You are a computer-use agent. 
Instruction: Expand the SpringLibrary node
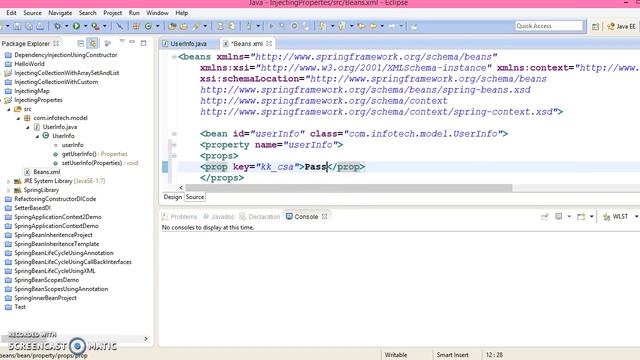pyautogui.click(x=9, y=190)
